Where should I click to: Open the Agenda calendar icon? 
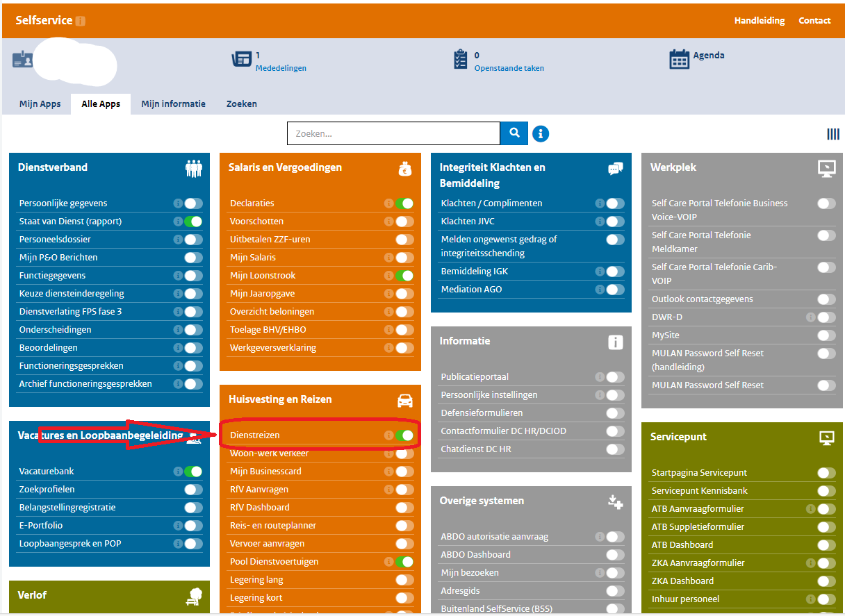coord(679,60)
